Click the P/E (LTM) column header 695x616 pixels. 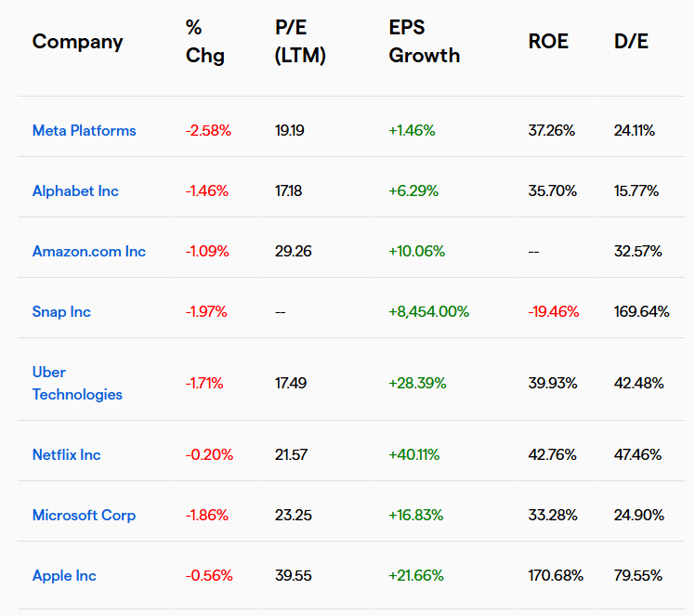(300, 42)
